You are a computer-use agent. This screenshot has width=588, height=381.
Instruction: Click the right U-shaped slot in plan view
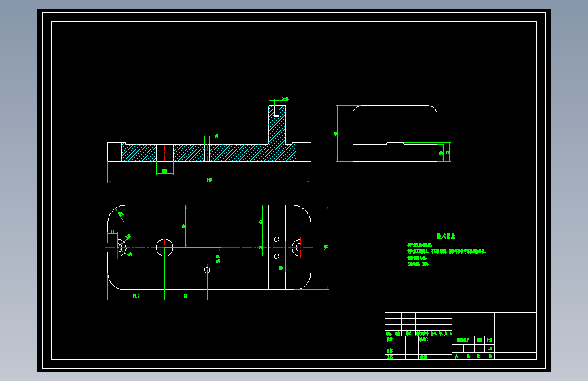301,247
